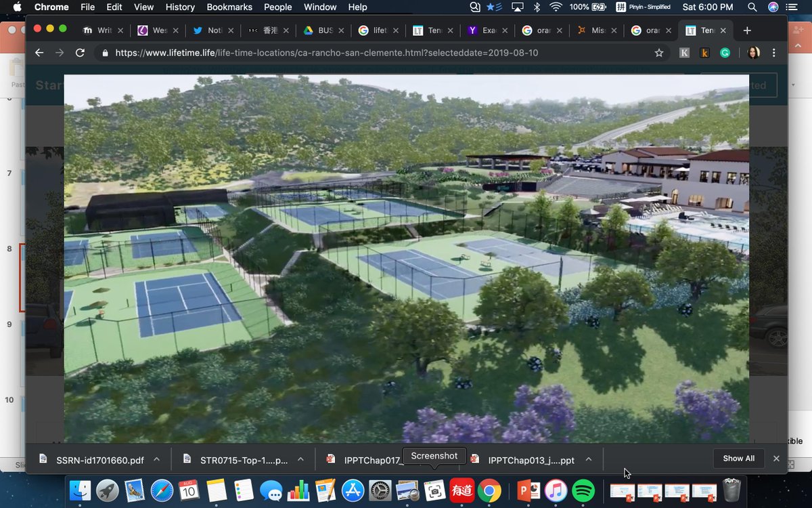Open the Help menu
The image size is (812, 508).
coord(357,7)
